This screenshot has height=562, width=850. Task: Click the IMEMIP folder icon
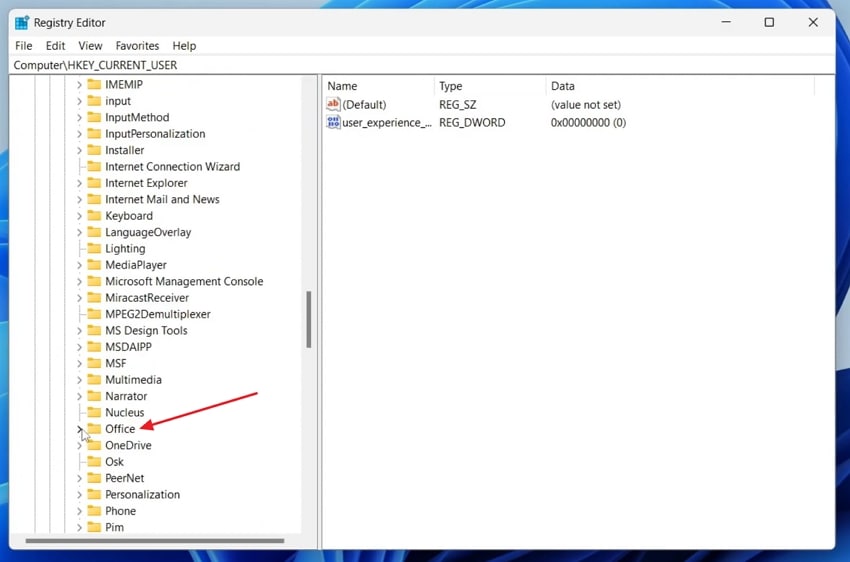(x=94, y=85)
